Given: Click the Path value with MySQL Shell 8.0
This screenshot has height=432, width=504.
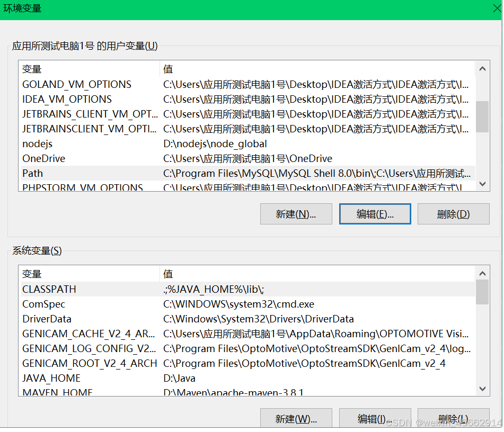Looking at the screenshot, I should (x=316, y=173).
